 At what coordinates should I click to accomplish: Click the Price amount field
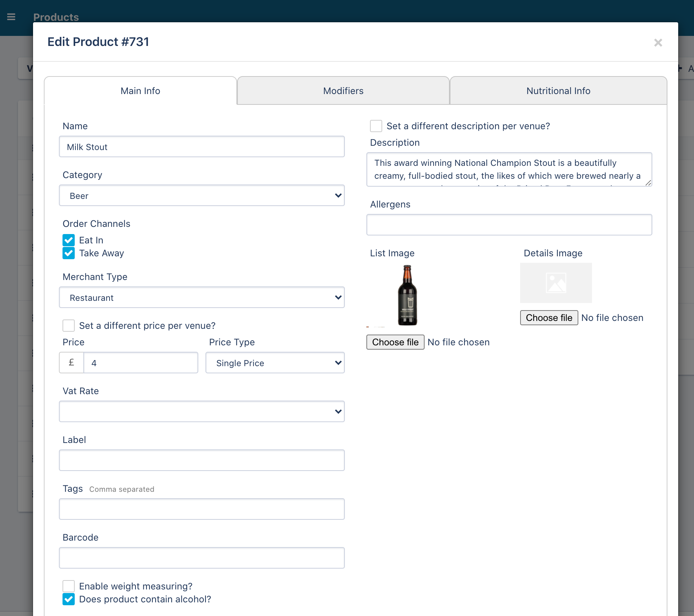(141, 363)
